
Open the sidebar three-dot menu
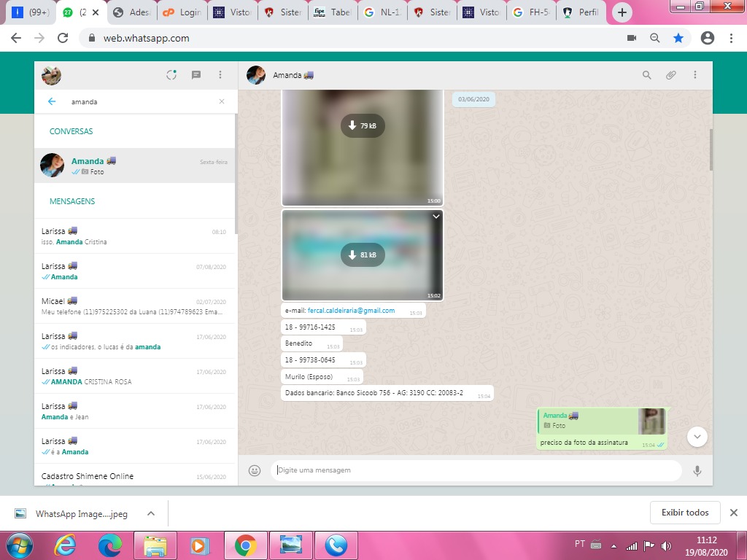pos(220,74)
